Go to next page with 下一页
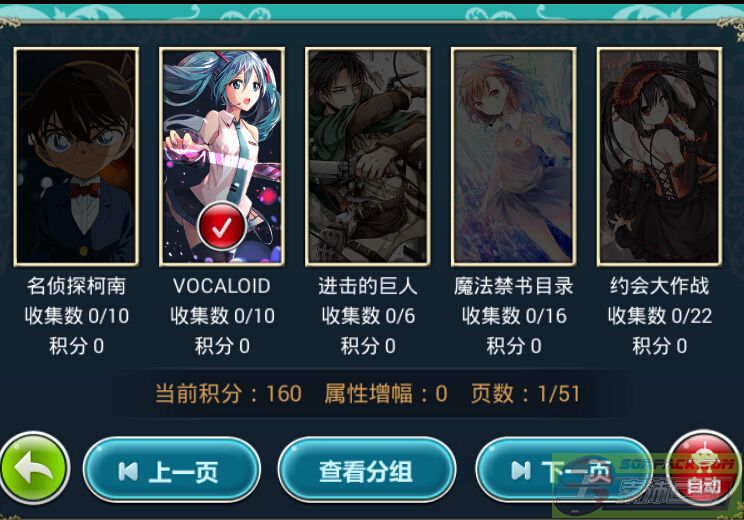This screenshot has height=520, width=744. click(564, 470)
